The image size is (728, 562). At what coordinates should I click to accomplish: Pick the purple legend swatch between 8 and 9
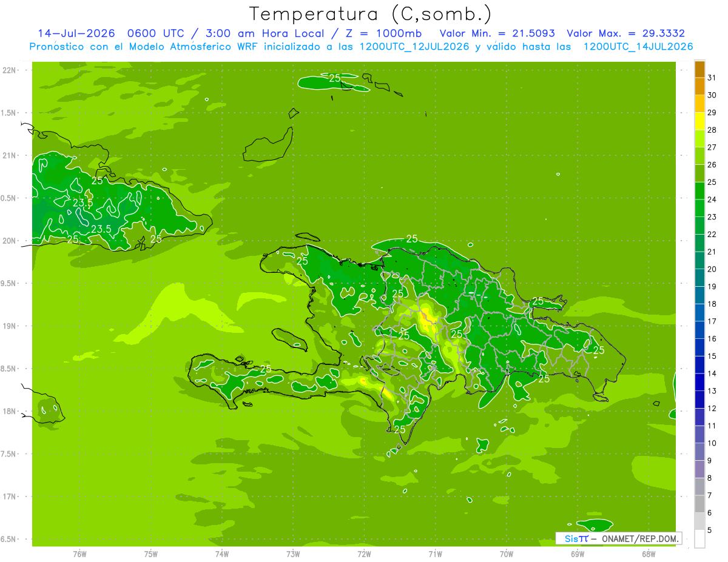coord(699,470)
